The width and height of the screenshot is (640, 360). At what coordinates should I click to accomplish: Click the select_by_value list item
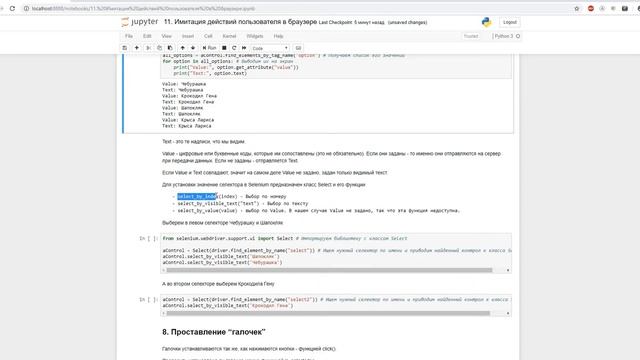(318, 211)
